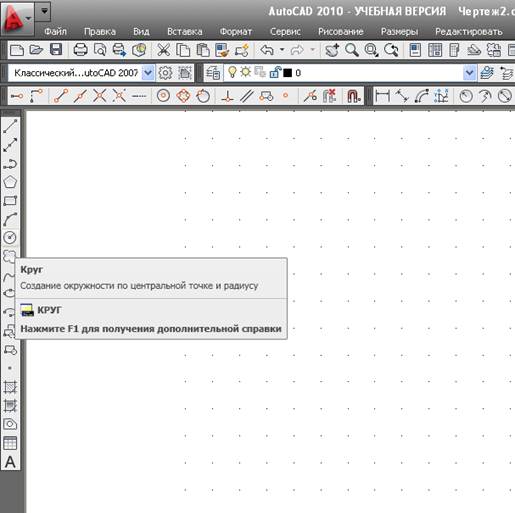The height and width of the screenshot is (513, 515).
Task: Select the Rectangle drawing tool
Action: (x=10, y=201)
